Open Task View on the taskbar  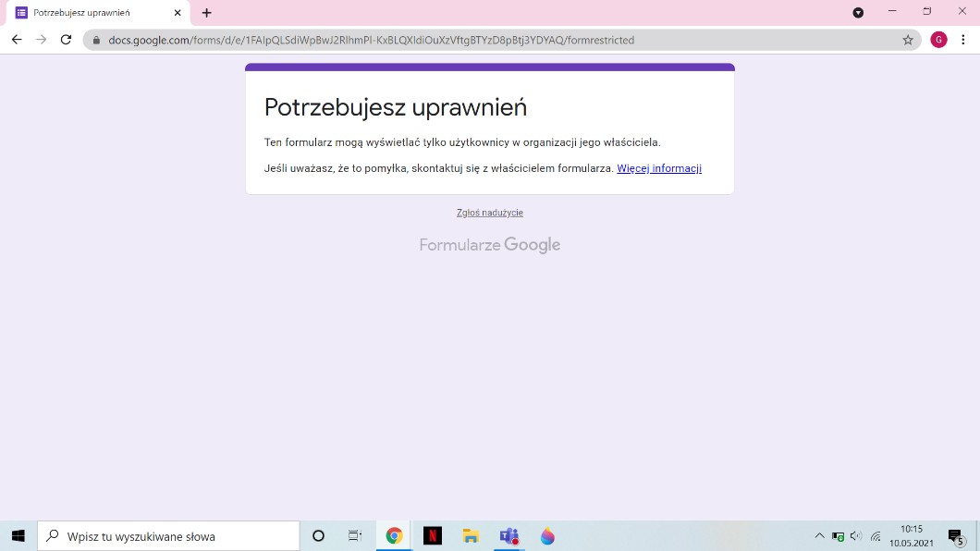pyautogui.click(x=355, y=536)
